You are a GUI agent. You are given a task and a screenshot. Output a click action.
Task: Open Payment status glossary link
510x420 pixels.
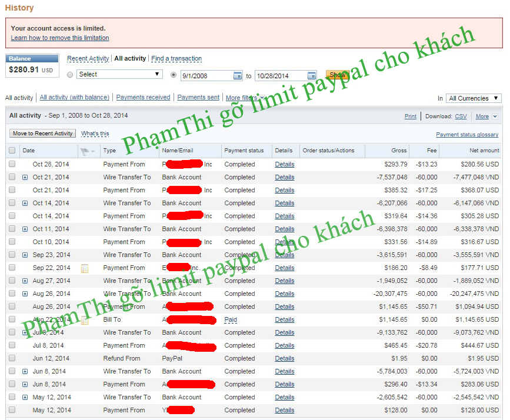tap(467, 135)
